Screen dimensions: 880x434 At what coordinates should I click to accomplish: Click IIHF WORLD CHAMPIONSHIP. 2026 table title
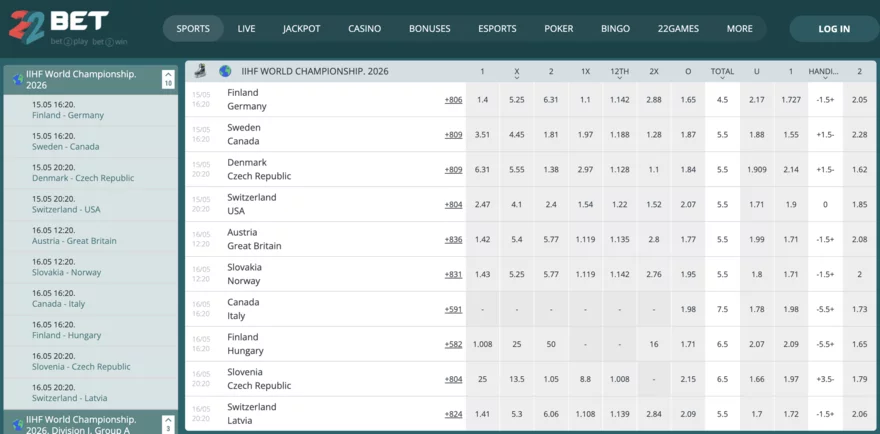315,71
